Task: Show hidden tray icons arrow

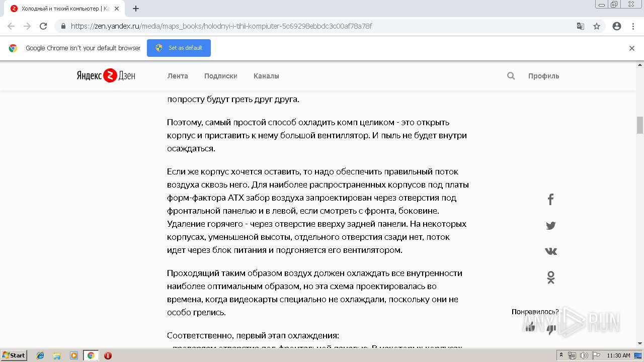Action: click(561, 355)
